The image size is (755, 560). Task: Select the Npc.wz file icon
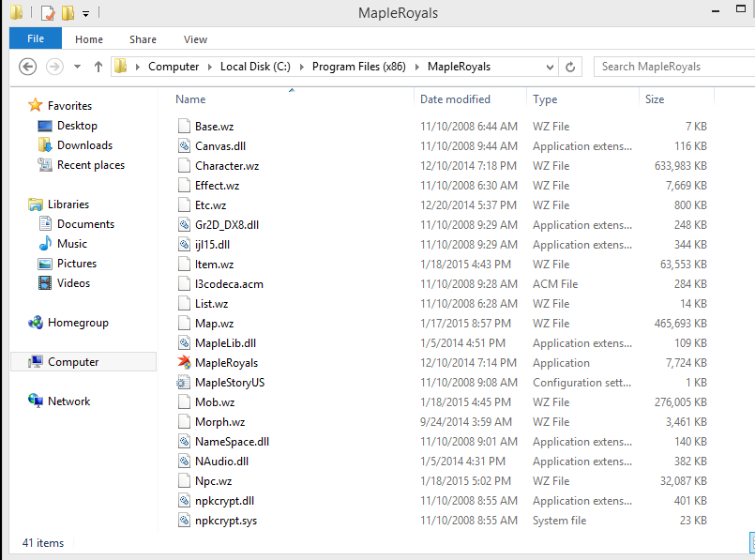184,481
